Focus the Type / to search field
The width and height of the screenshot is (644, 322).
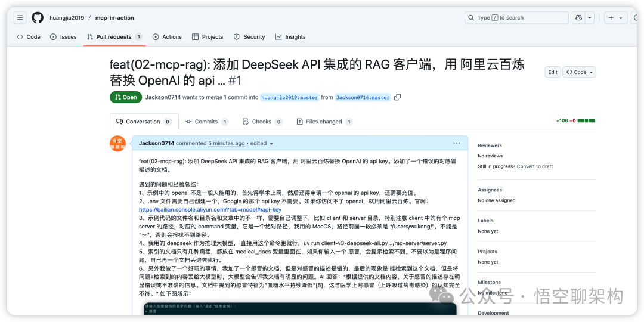(516, 18)
